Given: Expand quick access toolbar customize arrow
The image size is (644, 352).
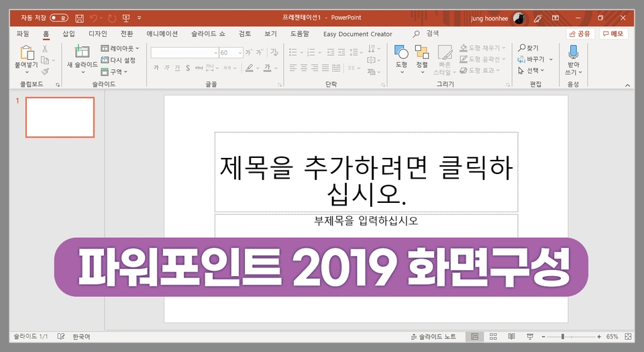Looking at the screenshot, I should pos(140,17).
